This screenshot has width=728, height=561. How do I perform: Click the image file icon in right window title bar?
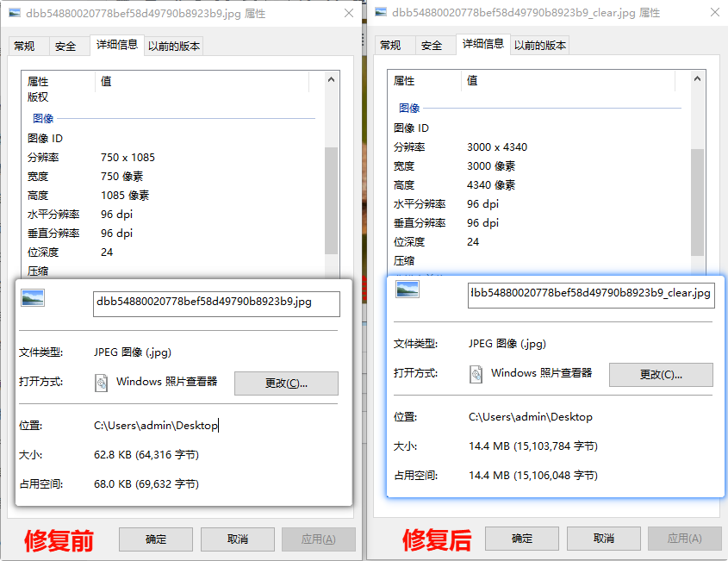click(381, 12)
